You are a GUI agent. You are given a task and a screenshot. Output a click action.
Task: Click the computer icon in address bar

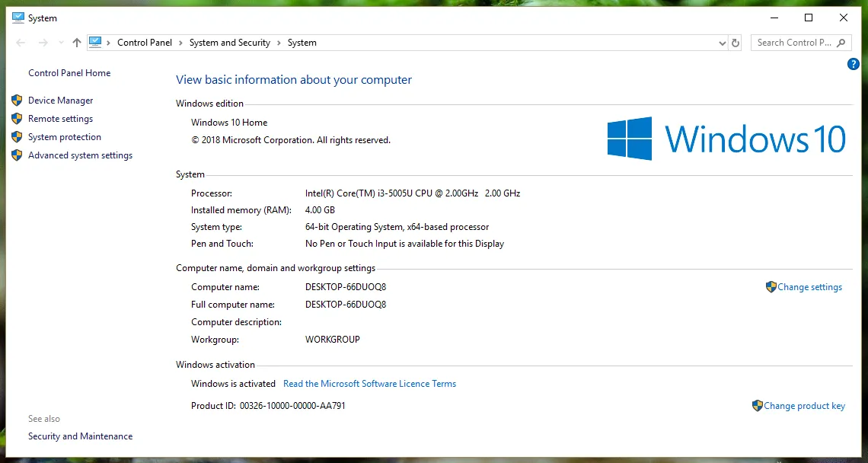tap(95, 43)
